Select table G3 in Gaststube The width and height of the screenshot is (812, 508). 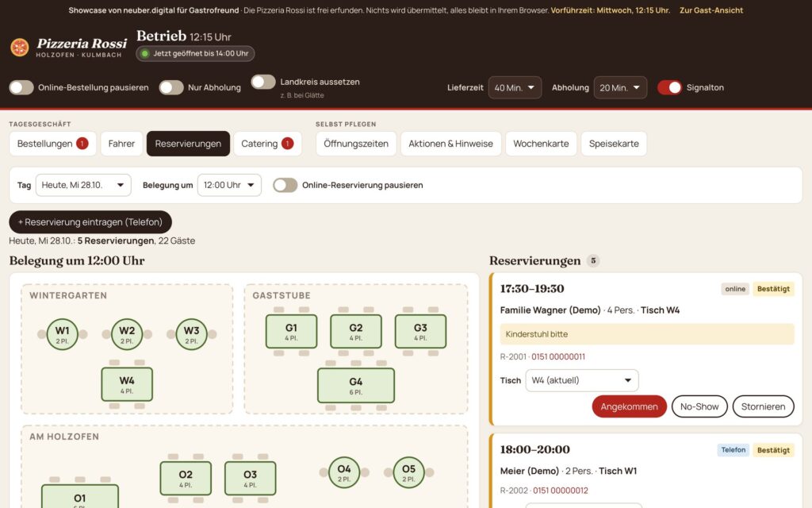420,331
